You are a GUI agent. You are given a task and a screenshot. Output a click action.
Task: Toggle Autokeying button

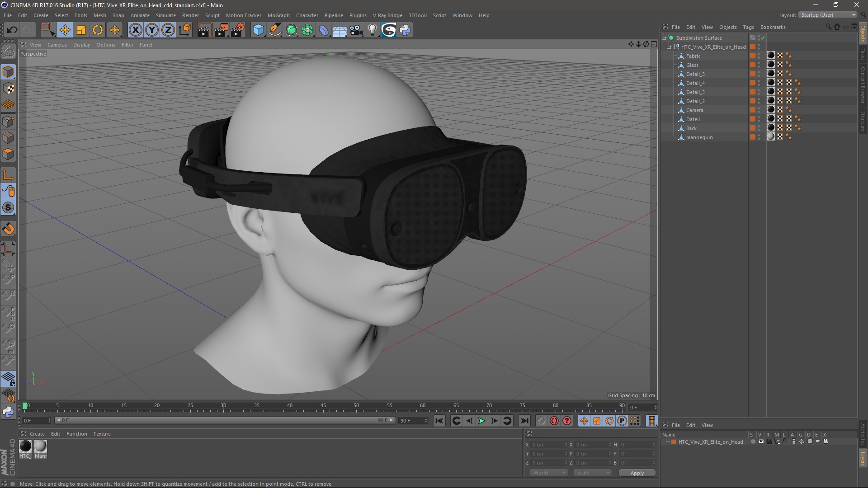click(554, 421)
